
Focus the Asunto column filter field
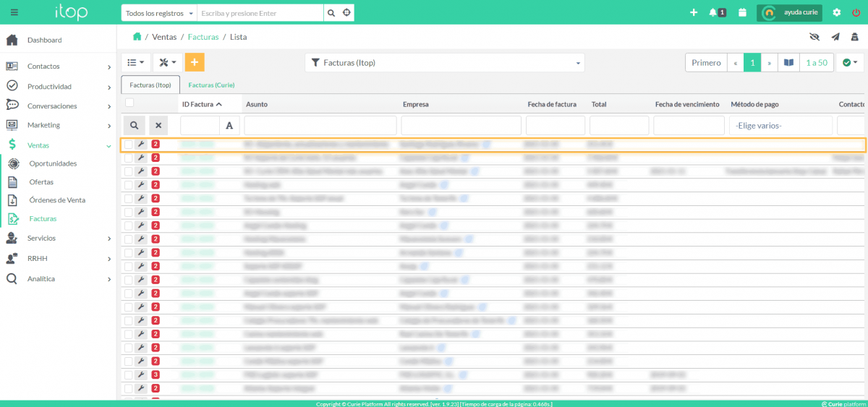coord(320,125)
